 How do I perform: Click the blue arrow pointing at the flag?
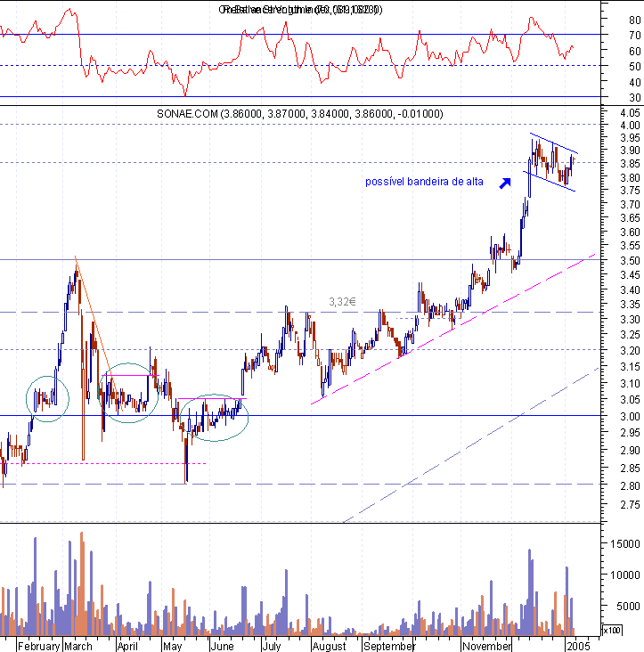pyautogui.click(x=505, y=183)
